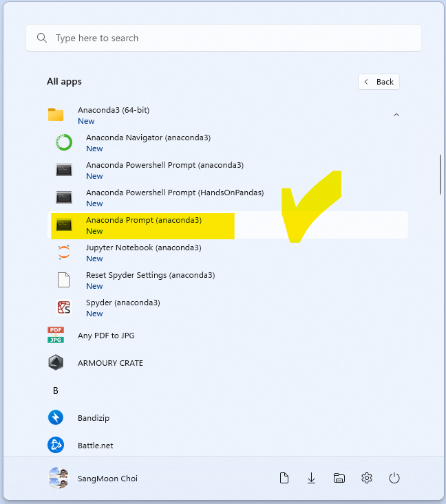Collapse the Anaconda3 (64-bit) folder chevron
The height and width of the screenshot is (504, 446).
[396, 115]
